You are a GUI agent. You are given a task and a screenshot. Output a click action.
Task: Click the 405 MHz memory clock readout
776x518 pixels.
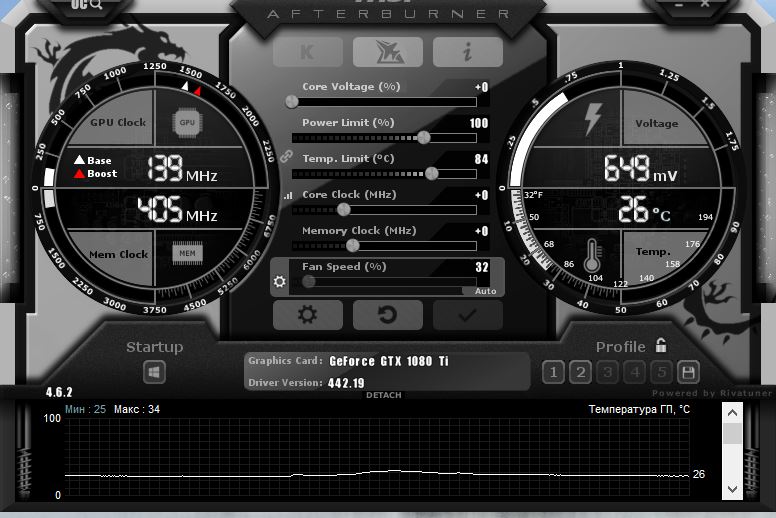tap(177, 209)
